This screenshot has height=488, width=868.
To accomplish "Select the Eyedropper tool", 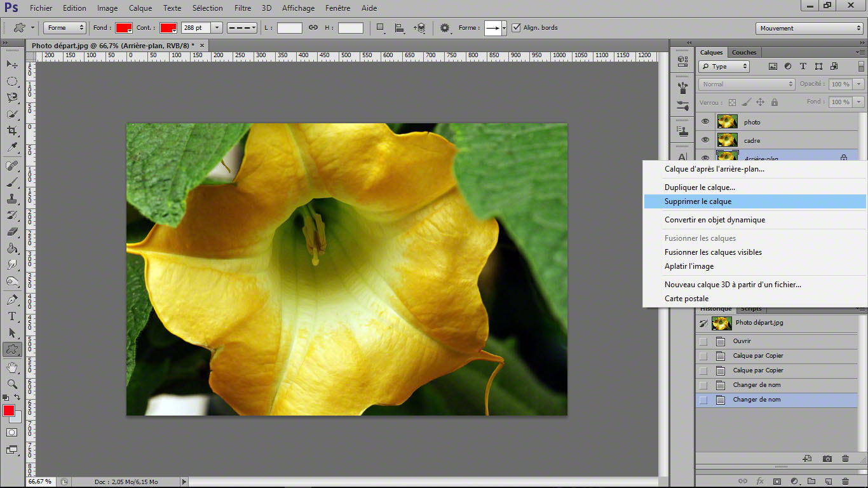I will pos(12,147).
